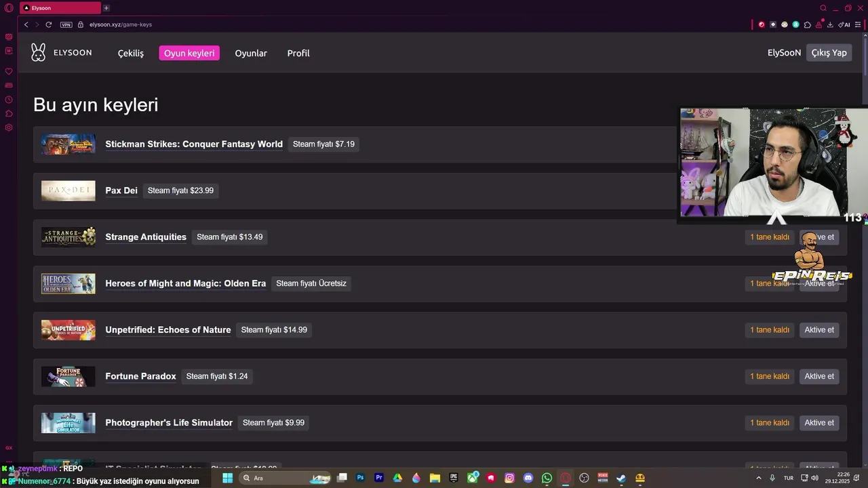
Task: Activate the Unpetrified key with Aktive et
Action: click(x=819, y=330)
